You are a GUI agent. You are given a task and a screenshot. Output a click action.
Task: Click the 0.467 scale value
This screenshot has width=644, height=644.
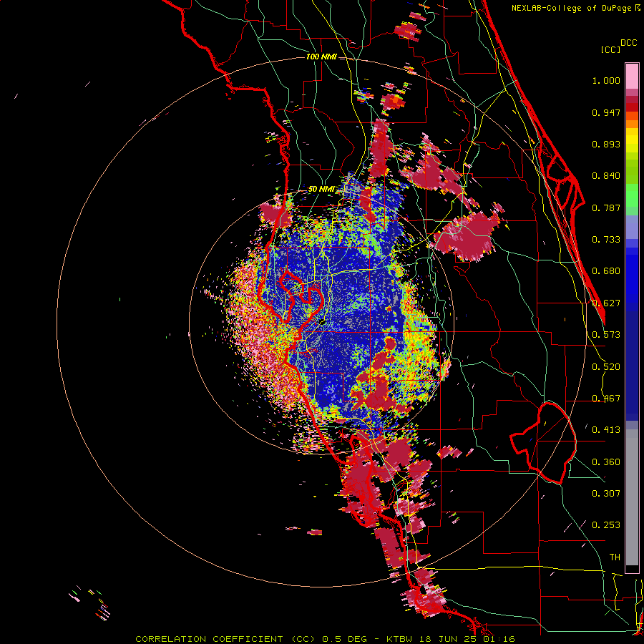606,399
